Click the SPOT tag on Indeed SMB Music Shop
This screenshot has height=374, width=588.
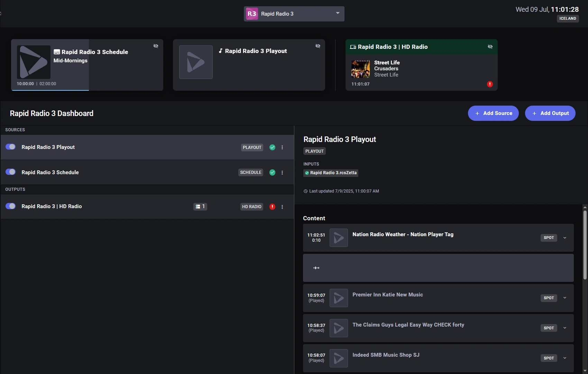[x=549, y=358]
